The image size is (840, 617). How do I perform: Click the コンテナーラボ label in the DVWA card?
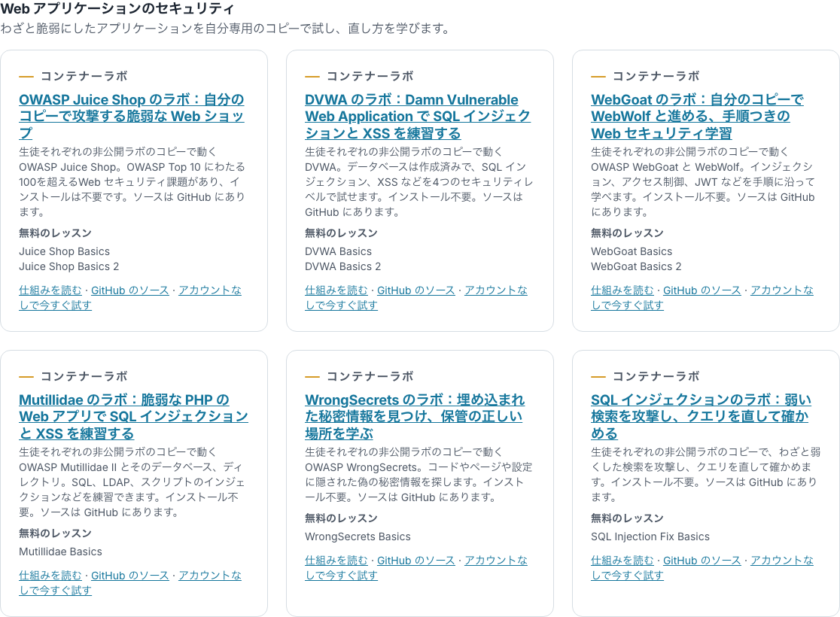click(x=370, y=76)
